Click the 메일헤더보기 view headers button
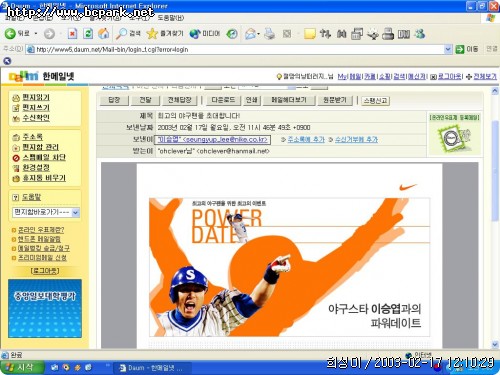500x375 pixels. pyautogui.click(x=289, y=100)
